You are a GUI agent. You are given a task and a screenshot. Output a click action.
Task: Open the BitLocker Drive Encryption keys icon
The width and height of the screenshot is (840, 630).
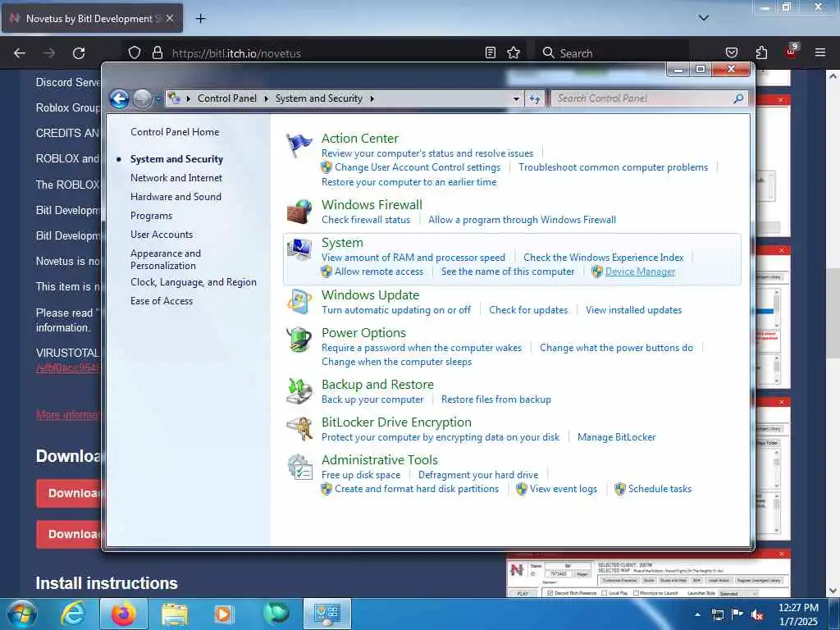[x=299, y=428]
